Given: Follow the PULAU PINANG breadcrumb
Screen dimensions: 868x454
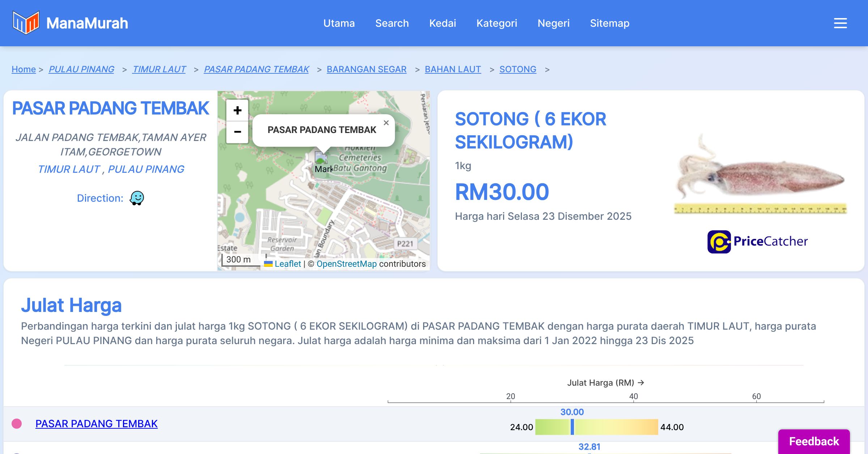Looking at the screenshot, I should pyautogui.click(x=81, y=69).
